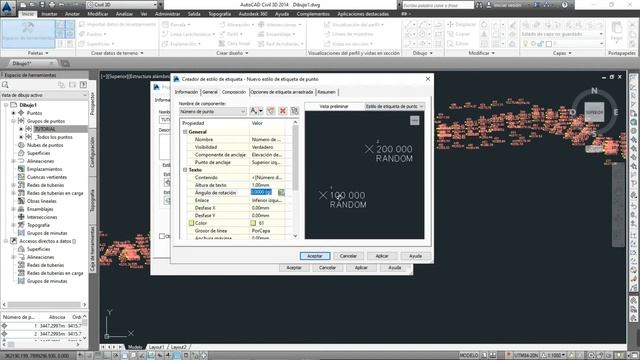Click the copy component icon
The width and height of the screenshot is (640, 360).
point(271,111)
